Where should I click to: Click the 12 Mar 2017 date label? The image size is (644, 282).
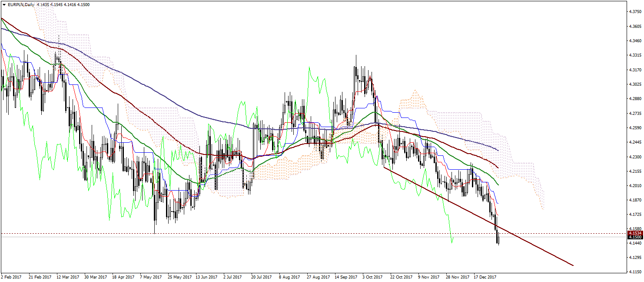tap(69, 277)
